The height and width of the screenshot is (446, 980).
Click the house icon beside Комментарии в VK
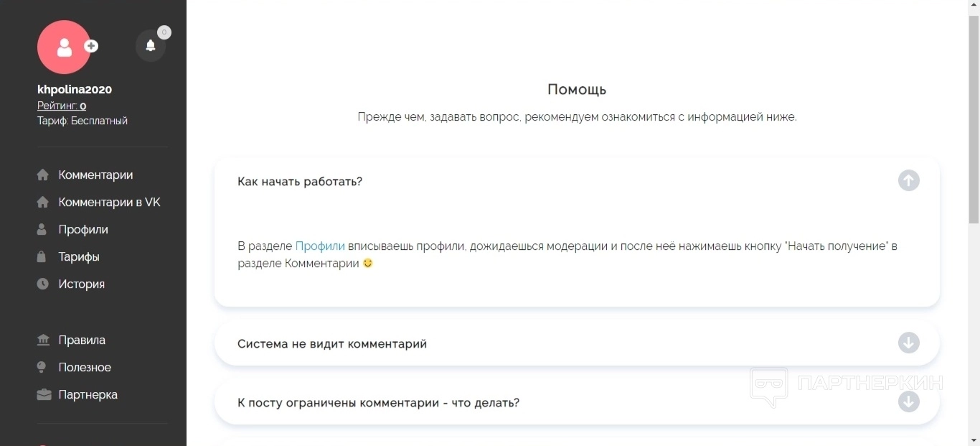pos(43,203)
